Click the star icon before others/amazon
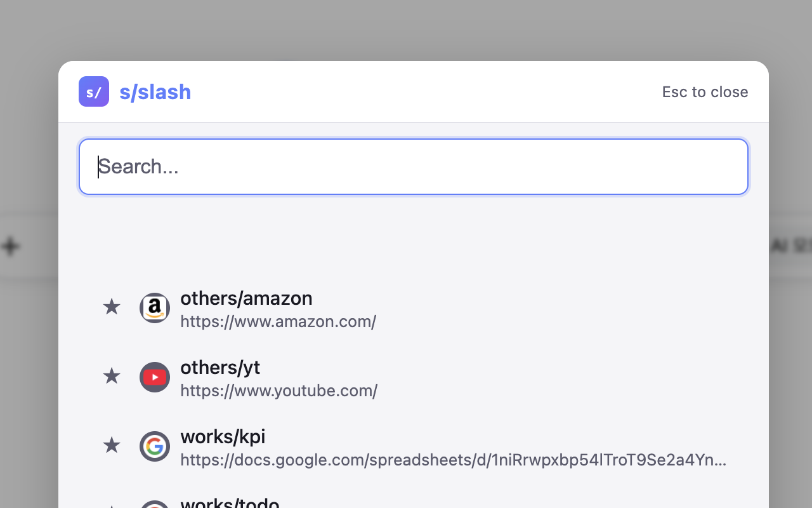The width and height of the screenshot is (812, 508). pyautogui.click(x=112, y=307)
